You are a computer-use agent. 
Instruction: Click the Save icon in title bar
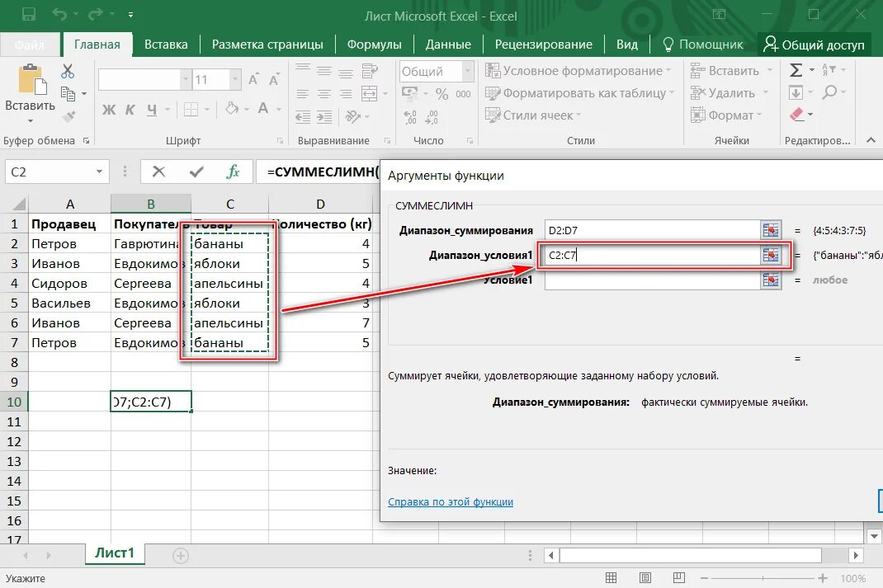(x=29, y=14)
